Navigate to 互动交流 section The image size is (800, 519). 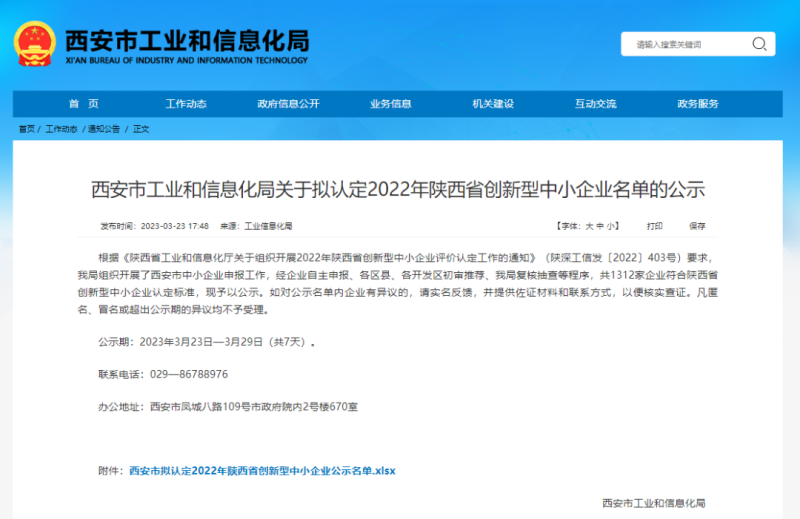(x=595, y=104)
